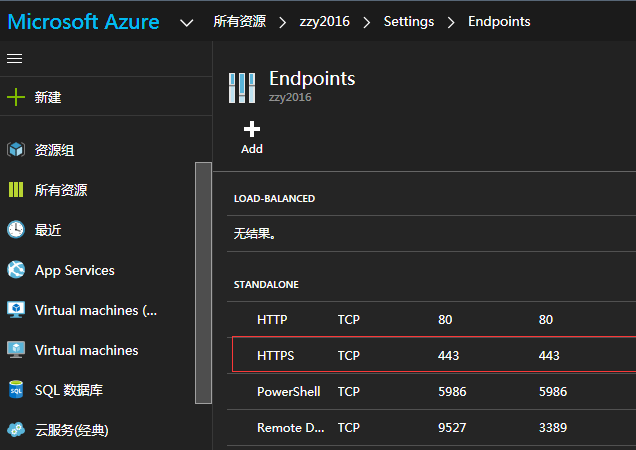This screenshot has width=636, height=450.
Task: Click the Add endpoint plus button
Action: tap(252, 136)
